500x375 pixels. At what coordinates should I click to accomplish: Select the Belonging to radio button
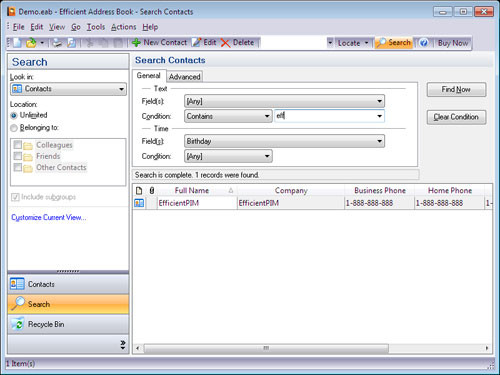tap(14, 128)
